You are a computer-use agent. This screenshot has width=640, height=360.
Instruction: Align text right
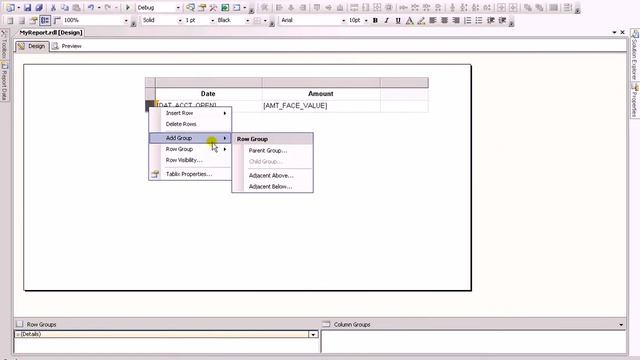pyautogui.click(x=456, y=20)
